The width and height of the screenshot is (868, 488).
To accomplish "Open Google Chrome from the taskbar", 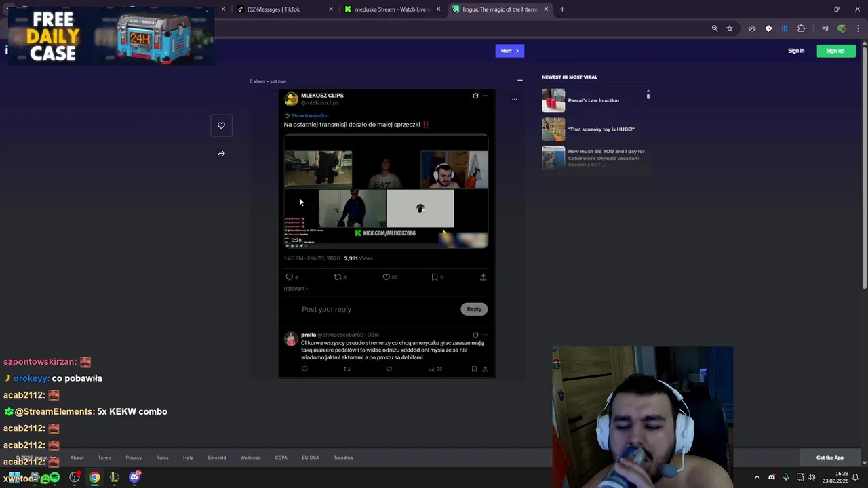I will (94, 478).
